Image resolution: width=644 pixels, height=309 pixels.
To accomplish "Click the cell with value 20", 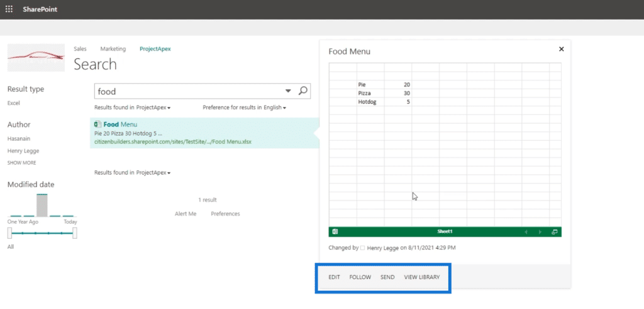I will [398, 85].
